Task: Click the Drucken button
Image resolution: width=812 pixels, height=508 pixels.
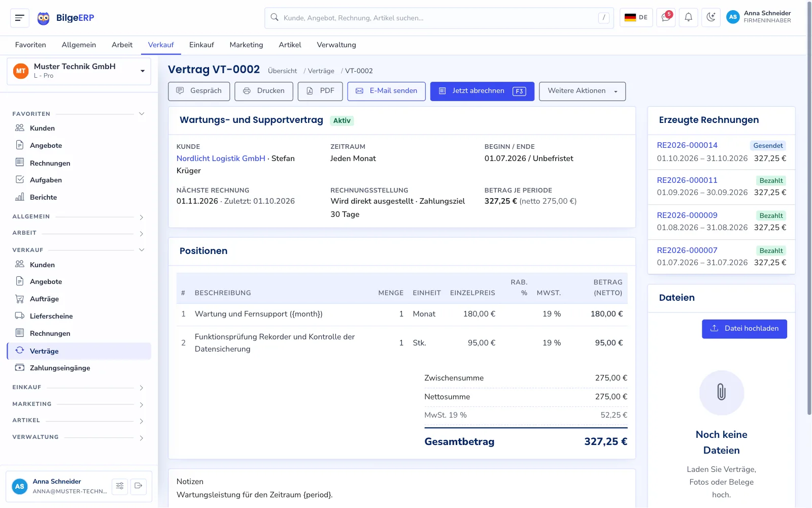Action: click(264, 91)
